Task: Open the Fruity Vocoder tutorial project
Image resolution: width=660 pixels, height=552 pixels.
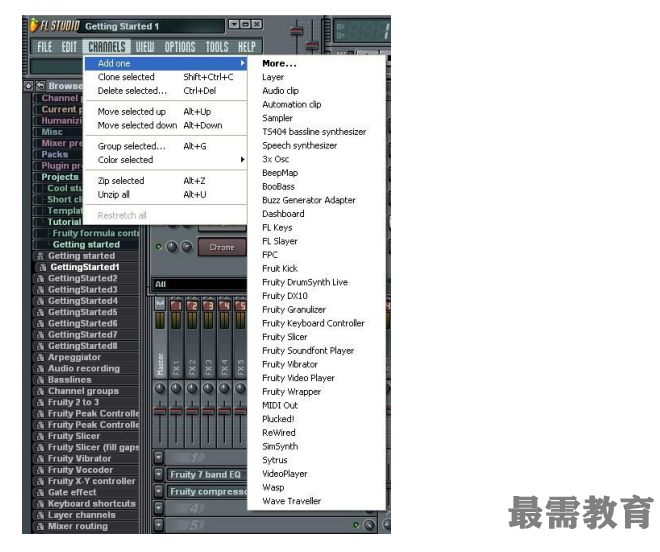Action: click(80, 470)
